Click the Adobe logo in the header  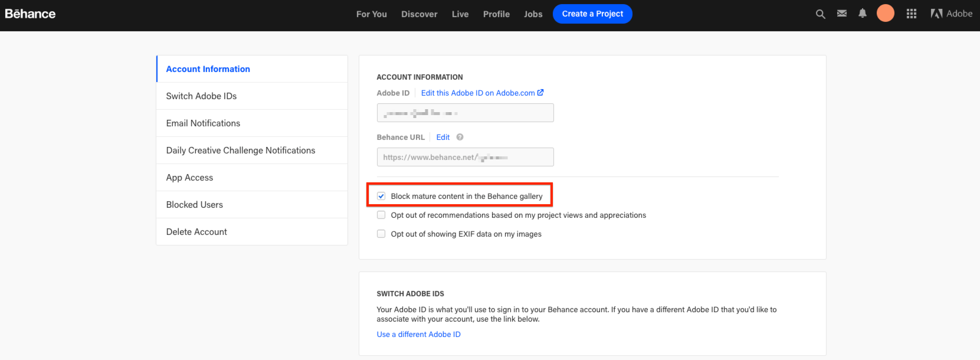(952, 14)
